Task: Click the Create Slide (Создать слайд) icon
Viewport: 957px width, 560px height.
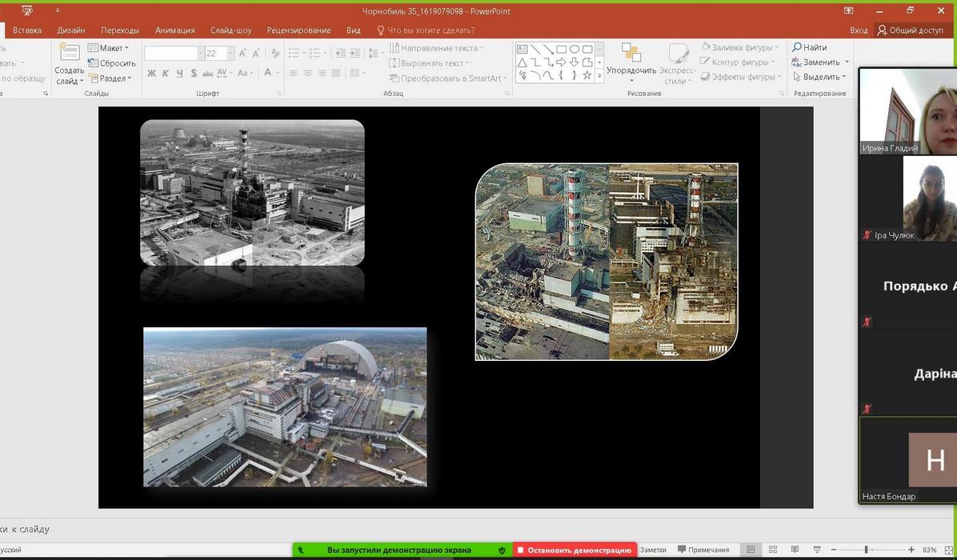Action: (x=69, y=54)
